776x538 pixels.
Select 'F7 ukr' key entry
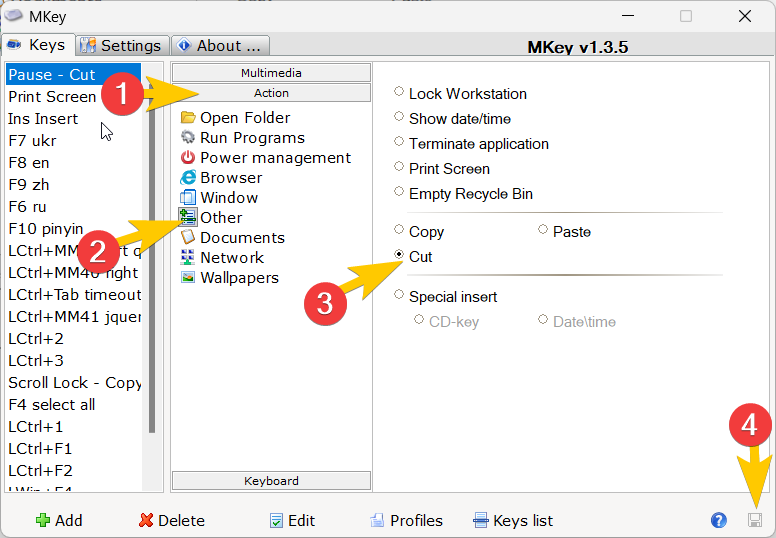point(73,141)
